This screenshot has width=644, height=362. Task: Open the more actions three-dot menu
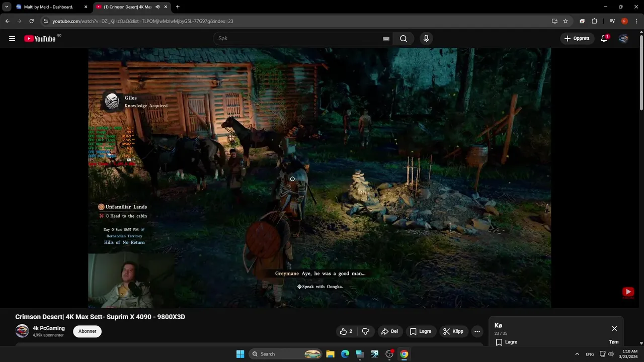coord(477,331)
